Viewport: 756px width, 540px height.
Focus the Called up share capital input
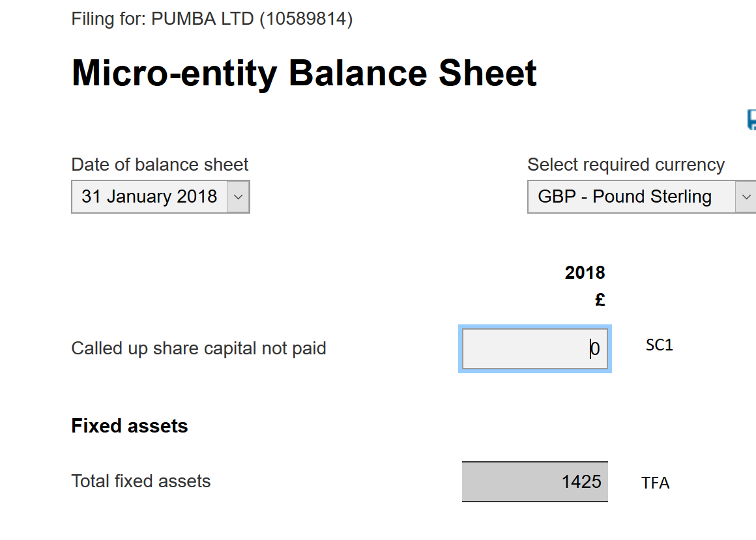coord(534,349)
